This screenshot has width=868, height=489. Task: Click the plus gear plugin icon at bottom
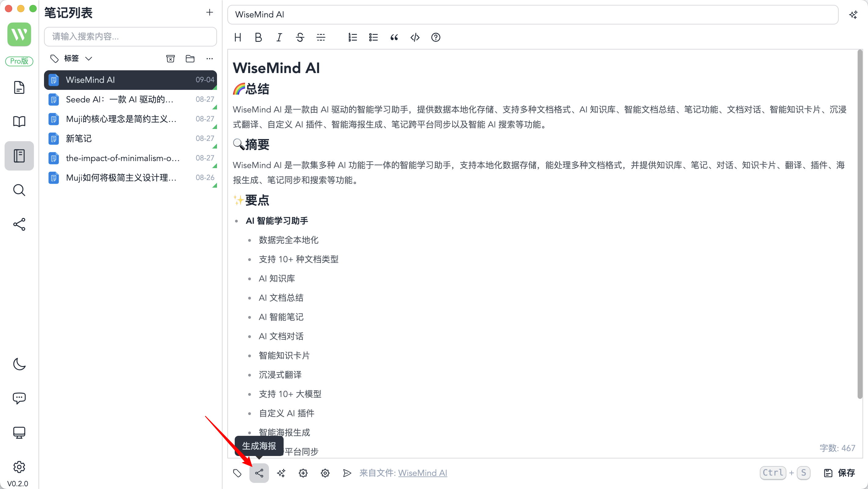point(303,473)
